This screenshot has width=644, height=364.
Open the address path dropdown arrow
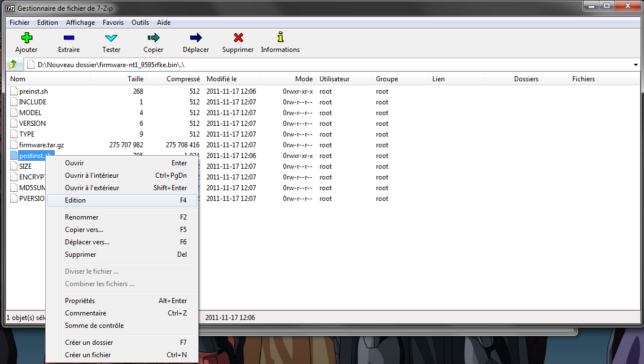636,65
